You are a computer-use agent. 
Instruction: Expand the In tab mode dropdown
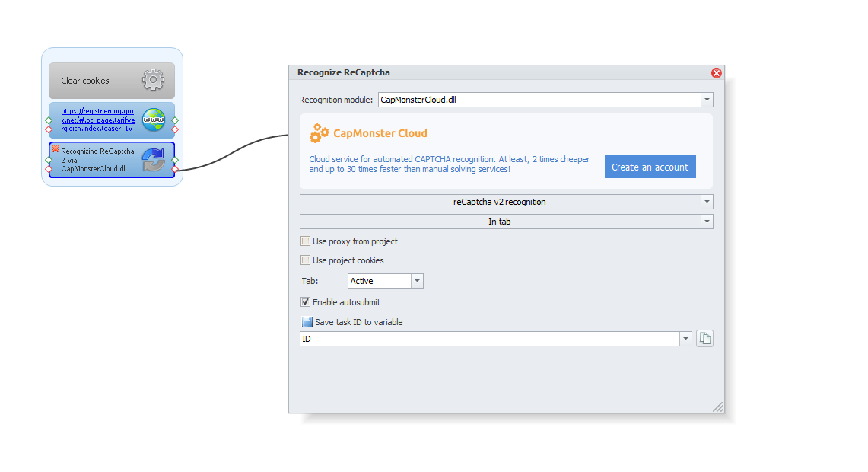click(707, 222)
